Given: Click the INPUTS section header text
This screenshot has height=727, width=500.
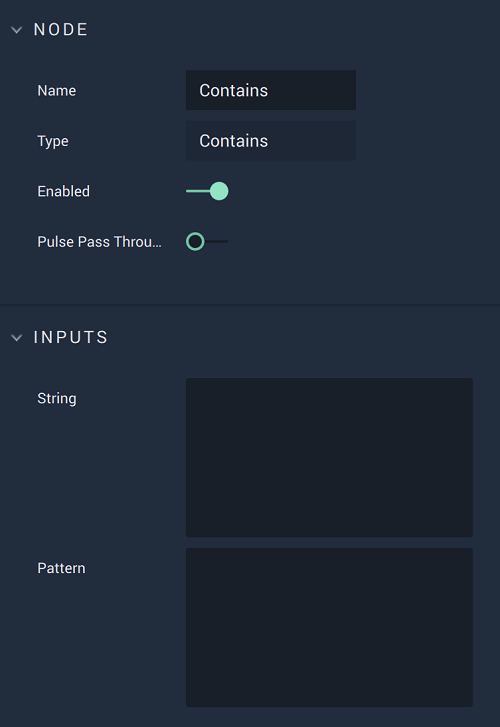Looking at the screenshot, I should pos(71,337).
